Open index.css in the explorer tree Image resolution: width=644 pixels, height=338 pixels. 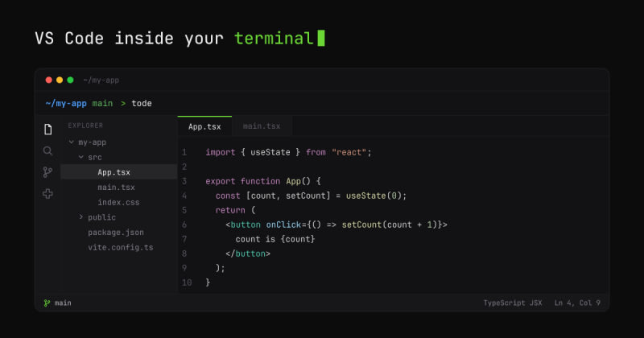118,203
